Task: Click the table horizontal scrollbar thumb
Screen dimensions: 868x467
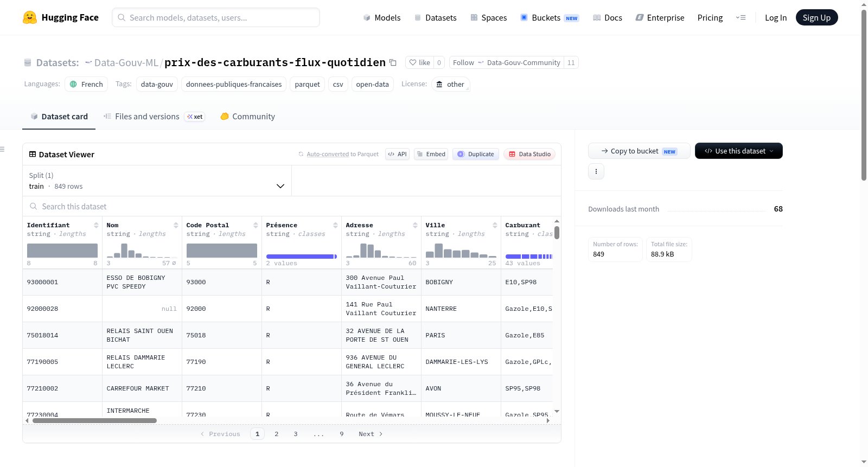Action: point(94,420)
